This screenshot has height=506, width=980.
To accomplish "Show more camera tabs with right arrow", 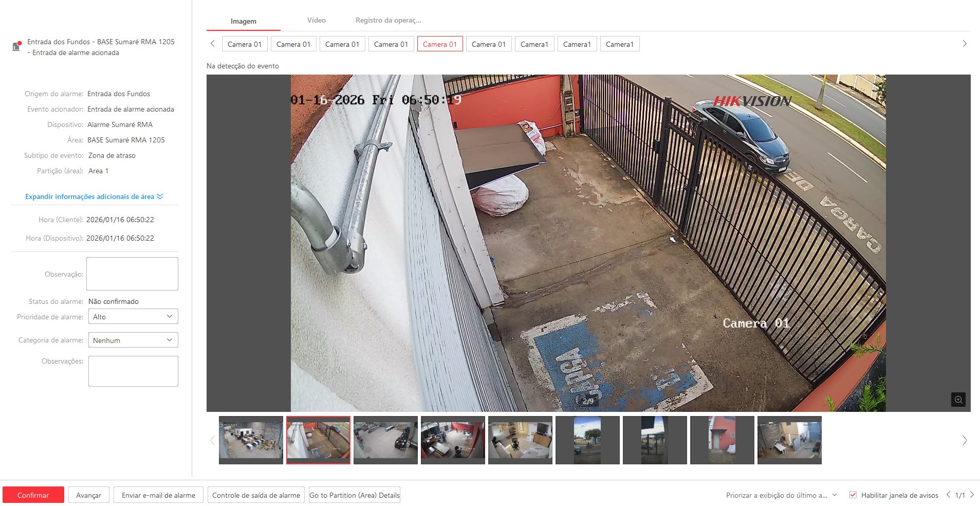I will 965,44.
